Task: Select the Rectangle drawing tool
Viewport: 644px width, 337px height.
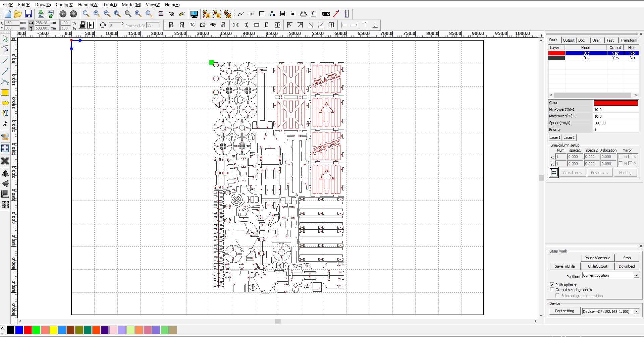Action: (x=5, y=93)
